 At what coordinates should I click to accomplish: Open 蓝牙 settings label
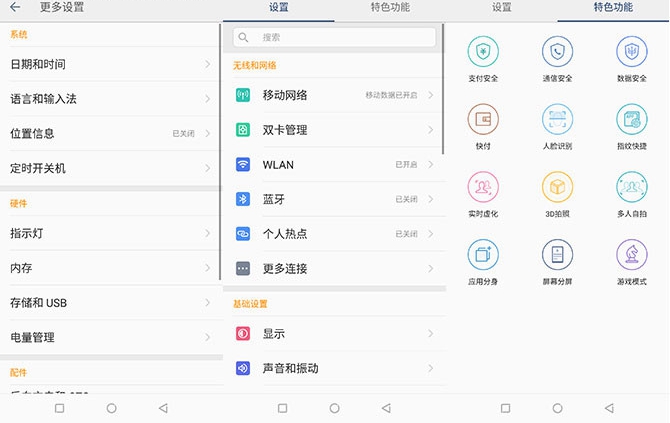(x=274, y=199)
